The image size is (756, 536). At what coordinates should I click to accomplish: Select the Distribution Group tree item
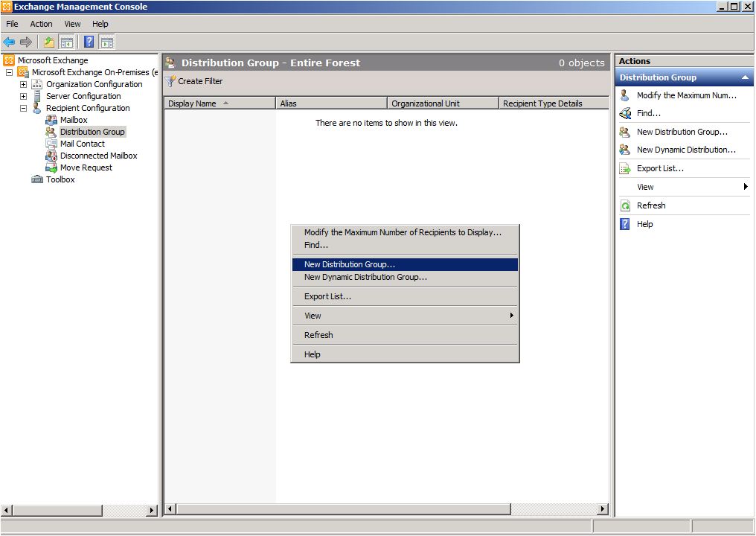(x=92, y=132)
